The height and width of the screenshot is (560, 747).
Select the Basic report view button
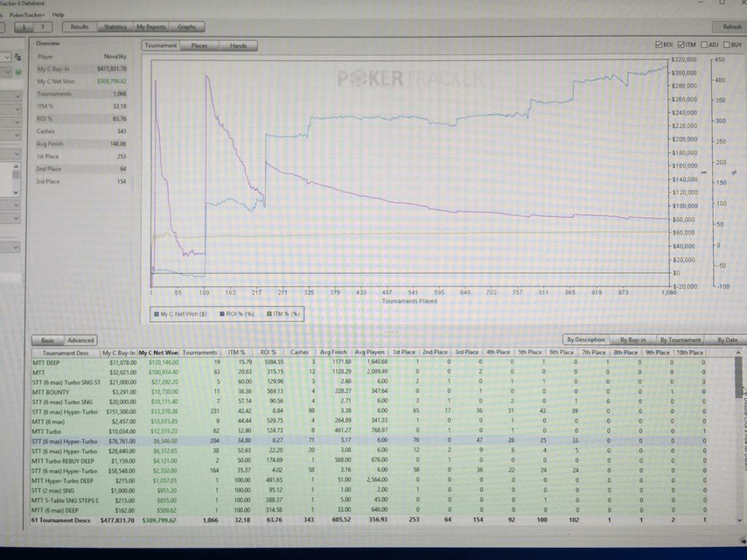pos(47,340)
